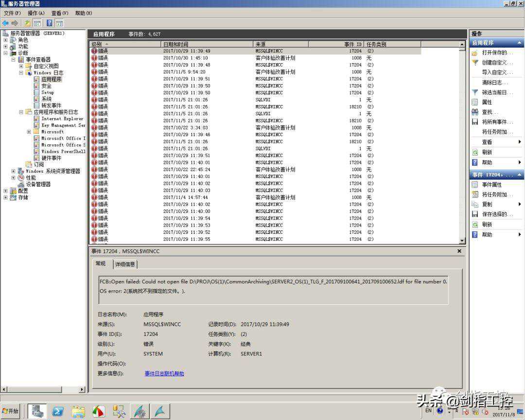Screen dimensions: 525x420
Task: Open the 事件日志联机帮助 link
Action: coord(164,374)
